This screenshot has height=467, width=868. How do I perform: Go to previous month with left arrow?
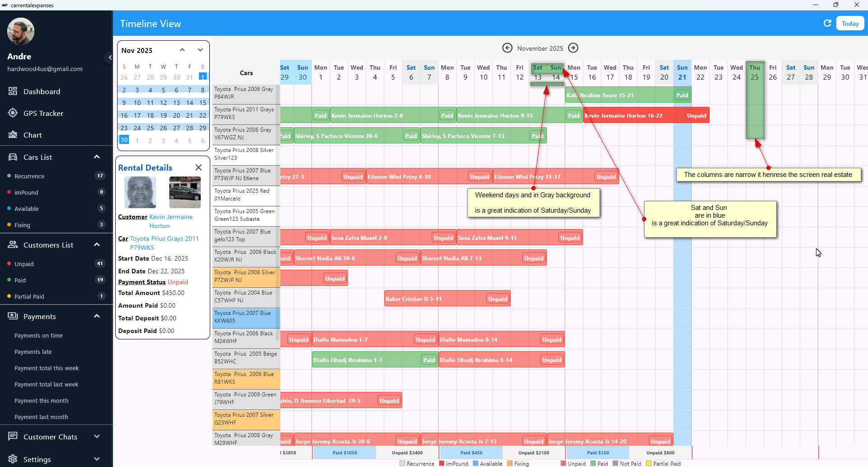point(507,48)
